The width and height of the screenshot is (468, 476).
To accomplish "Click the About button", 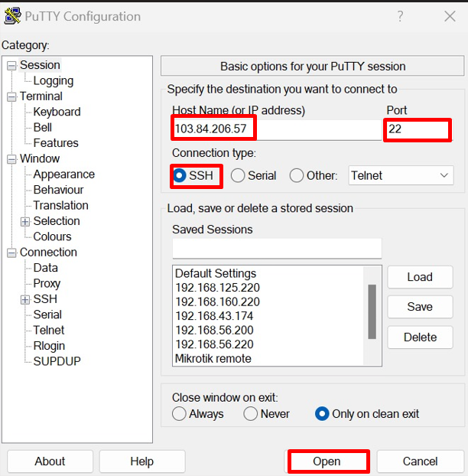I will (50, 461).
